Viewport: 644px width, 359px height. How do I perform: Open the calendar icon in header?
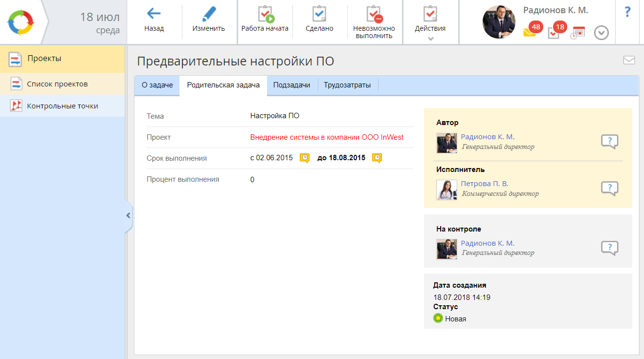pyautogui.click(x=577, y=33)
